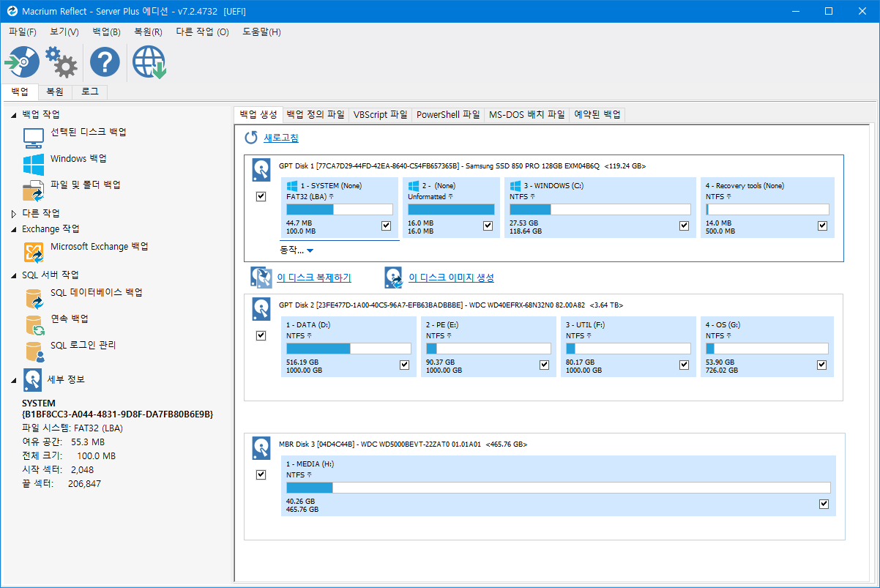
Task: Uncheck the Unformatted partition 2 checkbox
Action: (x=488, y=226)
